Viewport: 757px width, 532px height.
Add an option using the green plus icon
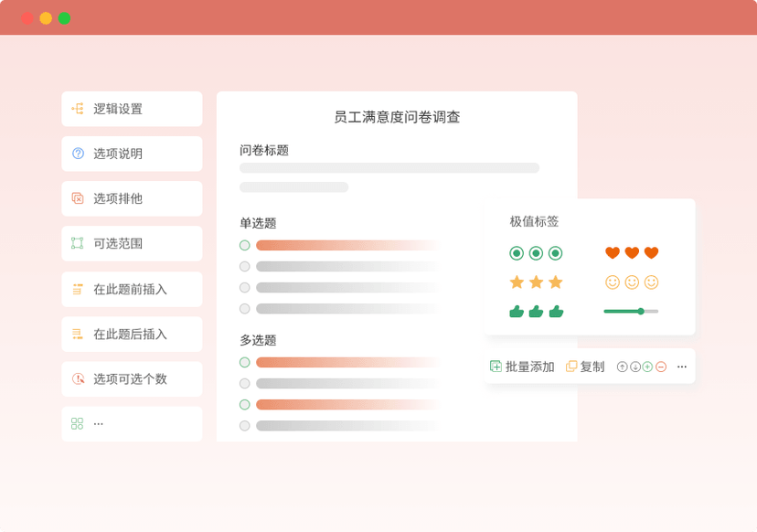tap(648, 367)
